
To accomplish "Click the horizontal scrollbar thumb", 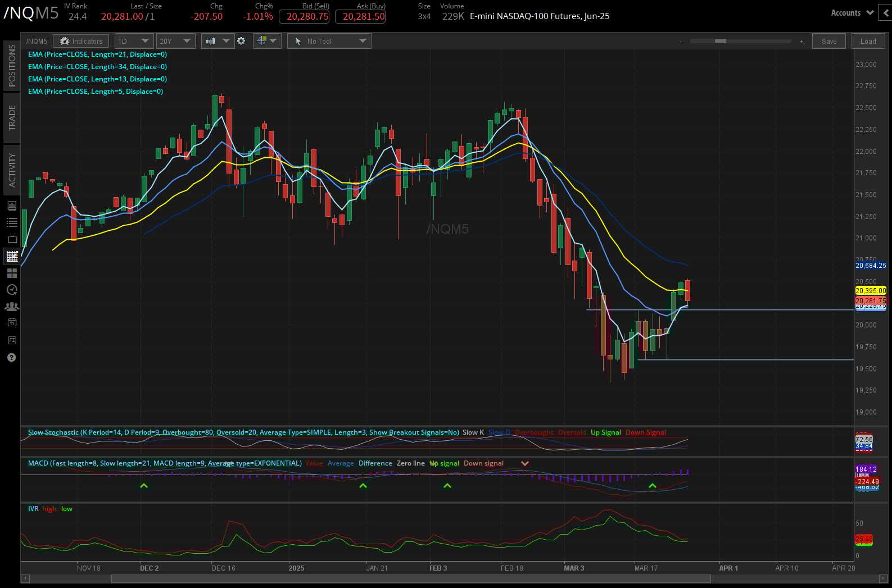I will click(x=410, y=578).
